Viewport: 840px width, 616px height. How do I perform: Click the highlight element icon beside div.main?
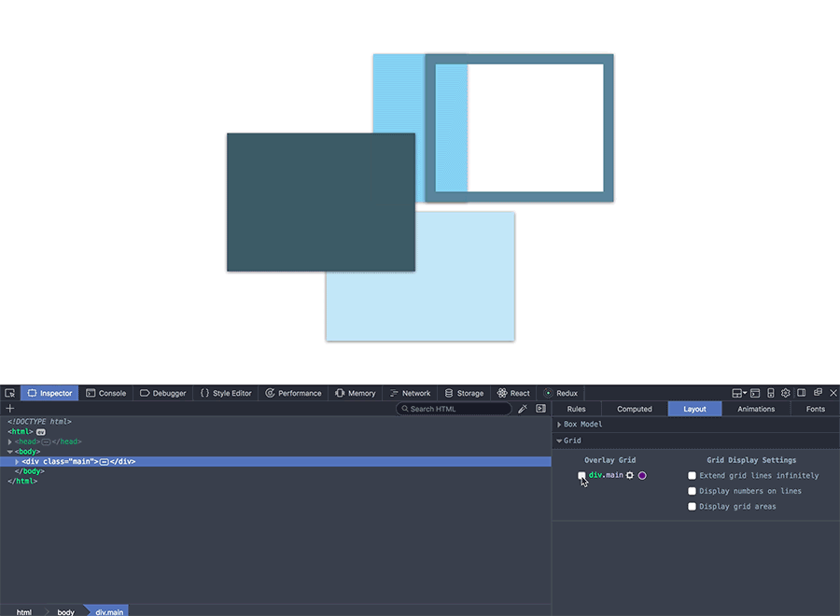(x=630, y=476)
